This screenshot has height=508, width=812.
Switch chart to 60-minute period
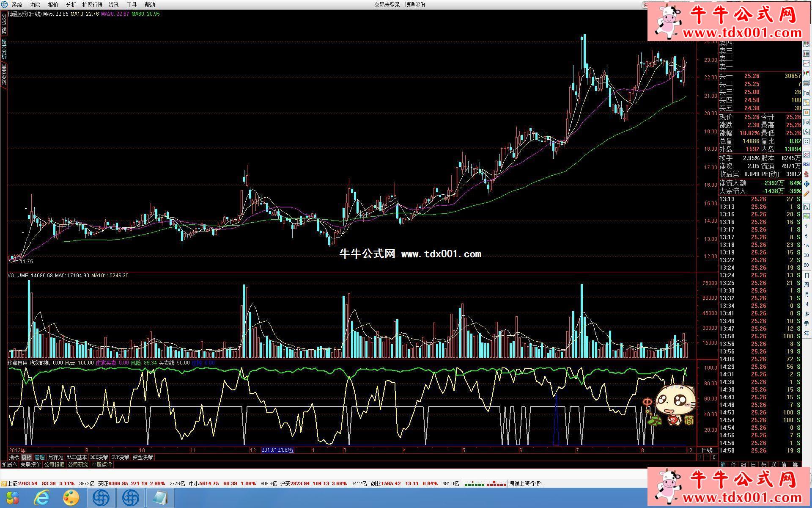pyautogui.click(x=807, y=265)
